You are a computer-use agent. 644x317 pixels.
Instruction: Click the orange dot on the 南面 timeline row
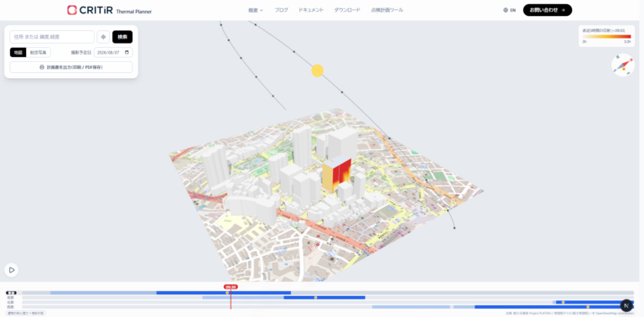(315, 298)
